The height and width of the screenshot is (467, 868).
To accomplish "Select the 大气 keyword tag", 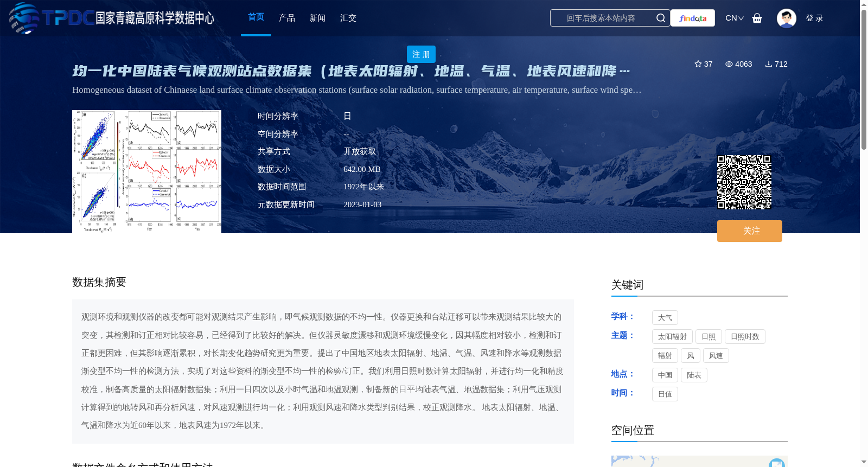I will pos(665,317).
